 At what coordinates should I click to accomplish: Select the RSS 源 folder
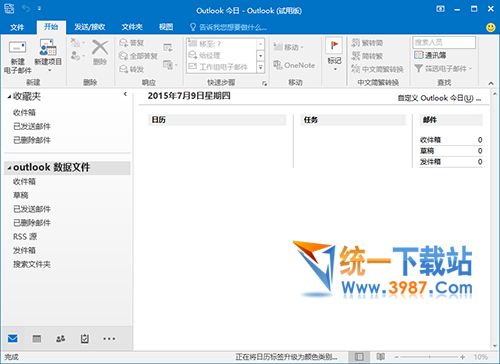pyautogui.click(x=25, y=236)
